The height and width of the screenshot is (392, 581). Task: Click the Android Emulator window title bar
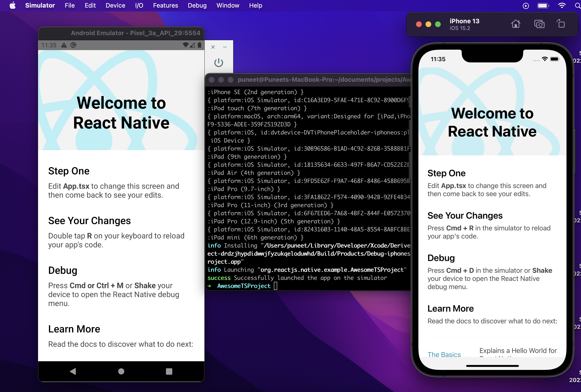pyautogui.click(x=121, y=33)
